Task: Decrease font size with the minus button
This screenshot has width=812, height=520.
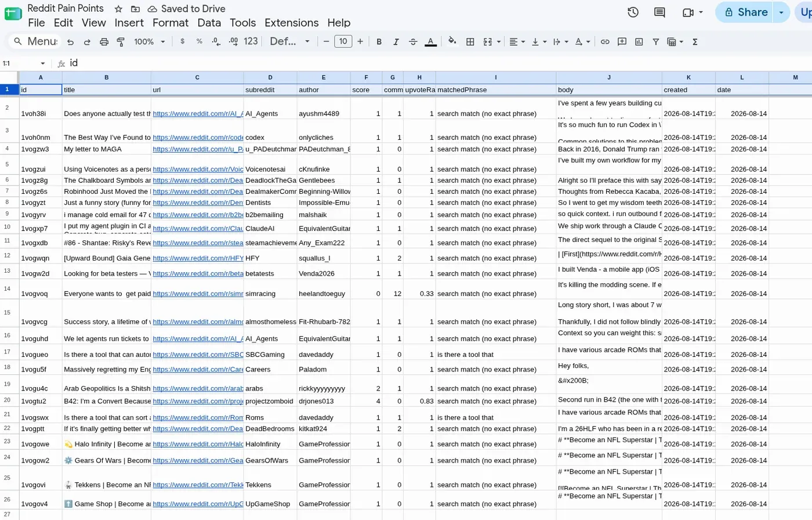Action: click(326, 42)
